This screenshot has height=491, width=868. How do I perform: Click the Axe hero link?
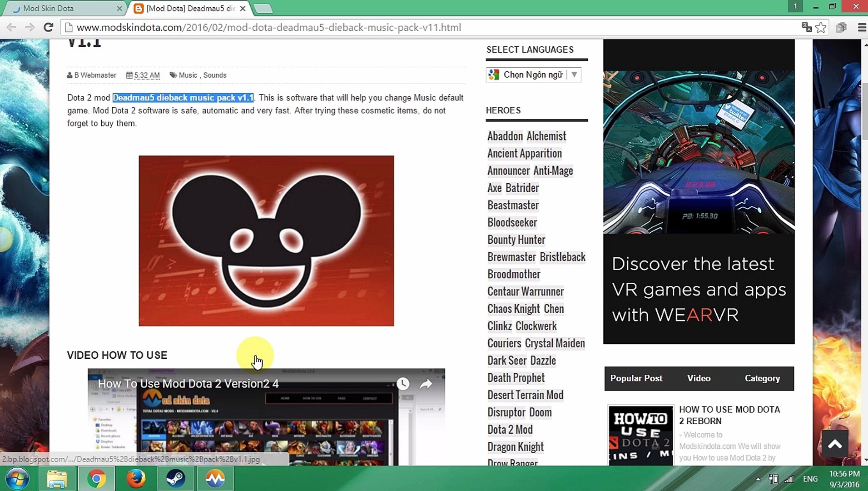pos(495,188)
